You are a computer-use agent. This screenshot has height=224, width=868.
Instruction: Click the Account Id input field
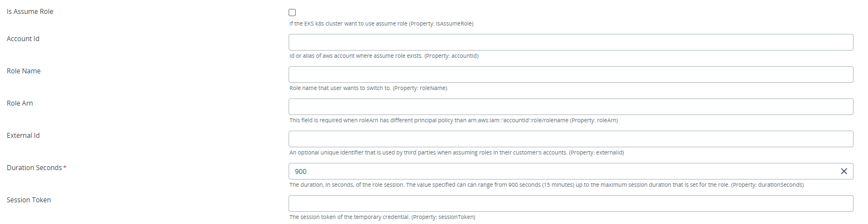point(571,42)
